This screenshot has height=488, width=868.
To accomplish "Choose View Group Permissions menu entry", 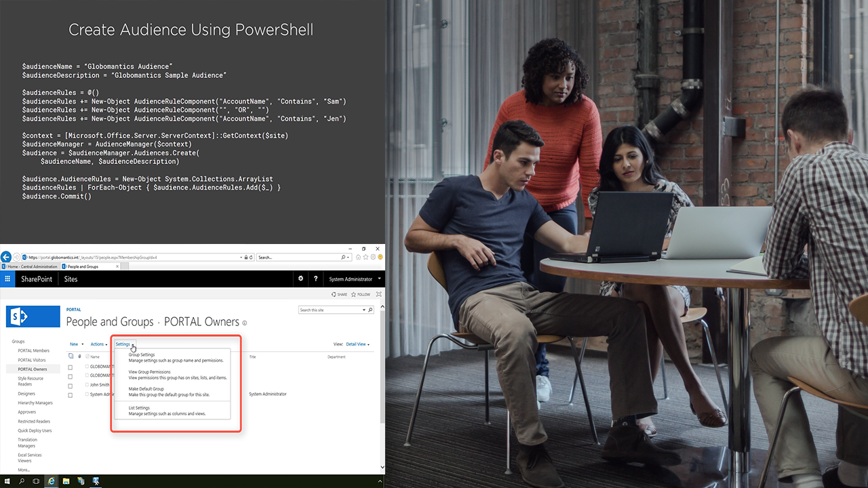I will tap(172, 375).
